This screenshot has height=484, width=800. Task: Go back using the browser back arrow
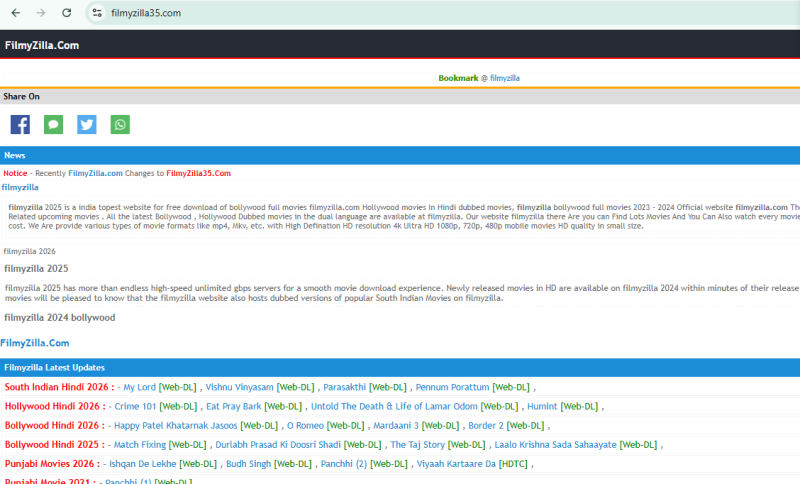click(16, 13)
